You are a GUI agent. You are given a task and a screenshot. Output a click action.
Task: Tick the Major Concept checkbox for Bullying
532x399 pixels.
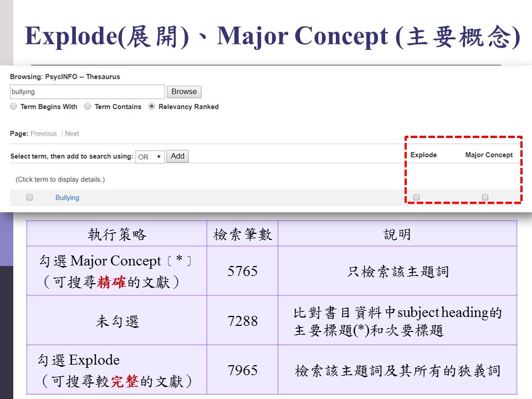[485, 197]
